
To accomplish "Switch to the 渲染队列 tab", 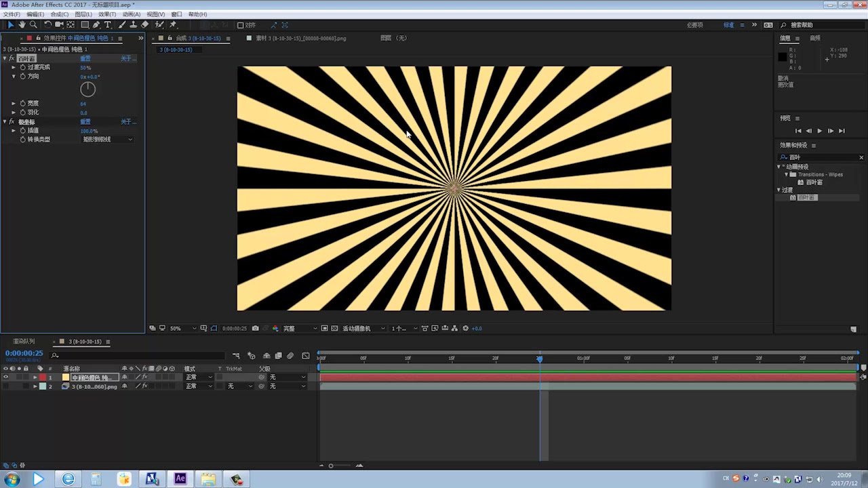I will (24, 342).
